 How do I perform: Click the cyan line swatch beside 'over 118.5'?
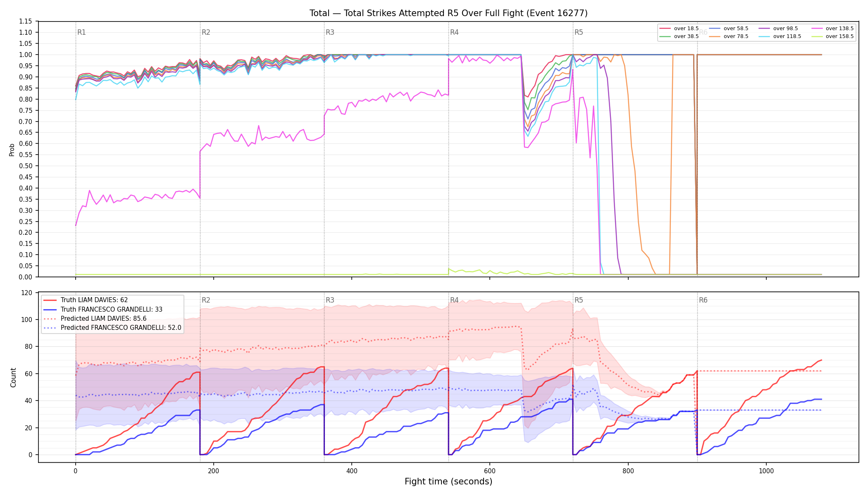click(x=764, y=36)
